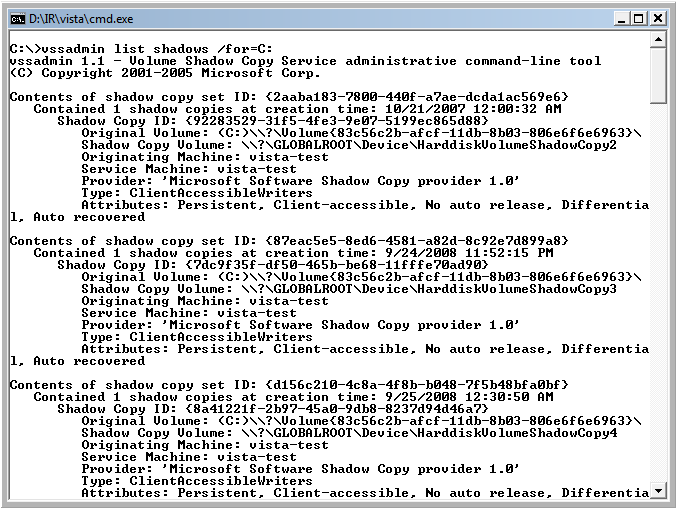Close the cmd.exe window

(658, 19)
